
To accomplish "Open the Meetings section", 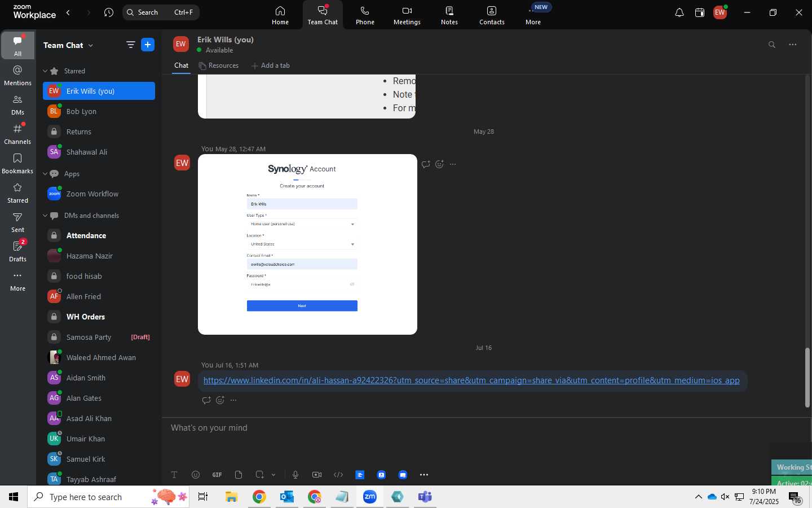I will pos(407,15).
